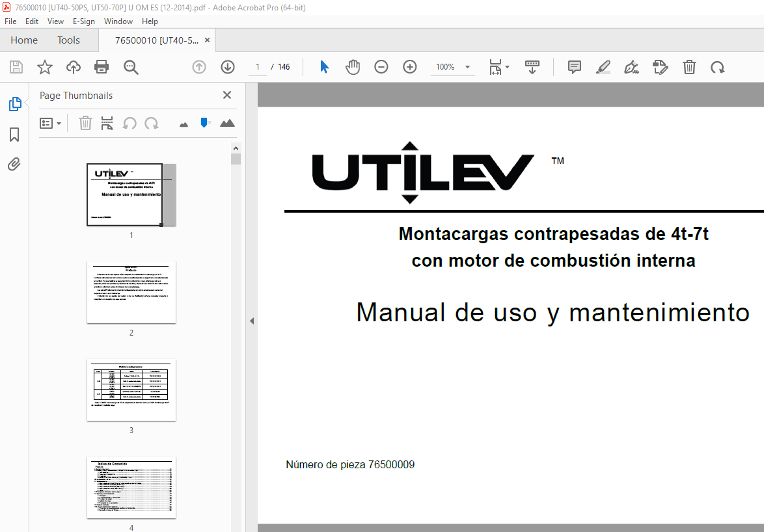Open the Window menu

(118, 21)
